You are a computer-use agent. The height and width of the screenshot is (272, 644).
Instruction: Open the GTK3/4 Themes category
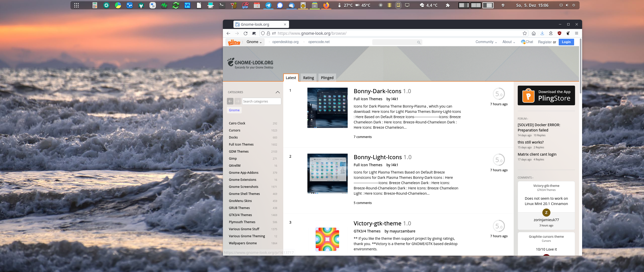click(x=240, y=215)
